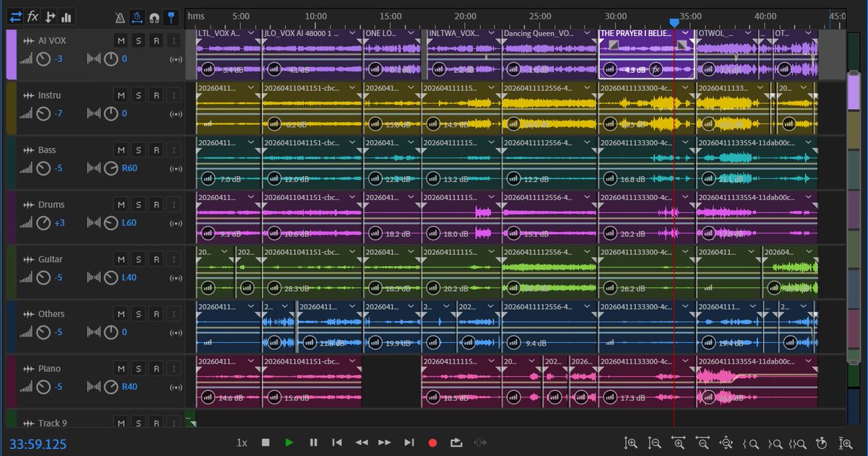
Task: Click the AI VOX track name
Action: (52, 40)
